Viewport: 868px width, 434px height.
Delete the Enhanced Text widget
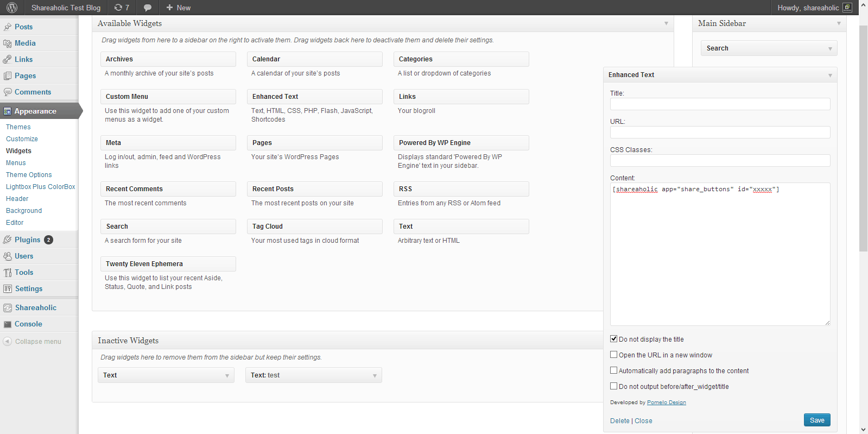pyautogui.click(x=620, y=421)
